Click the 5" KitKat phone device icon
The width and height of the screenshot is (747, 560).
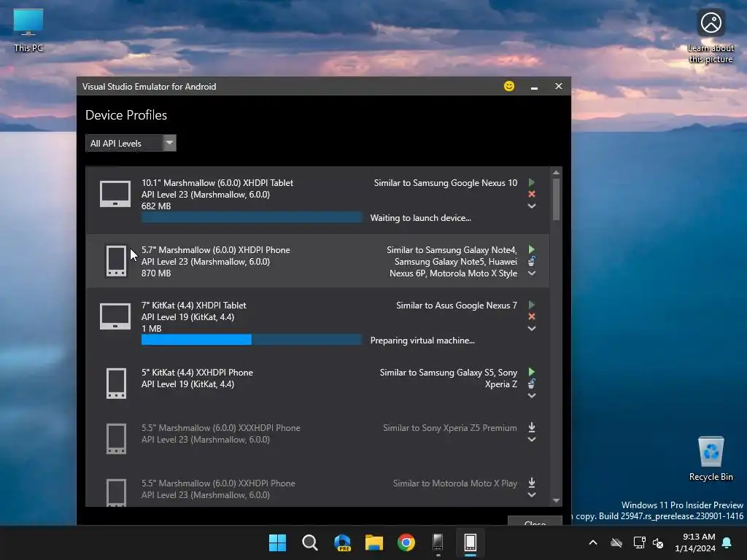[x=116, y=384]
